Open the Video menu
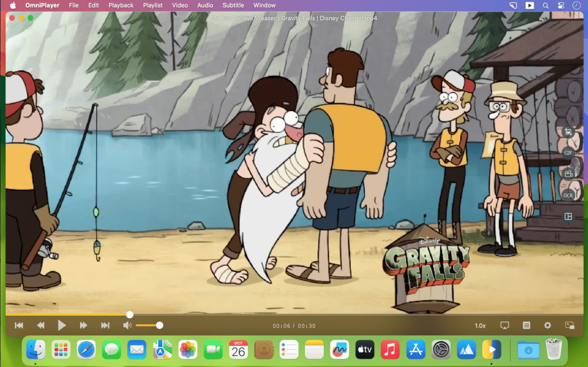The image size is (588, 367). point(179,5)
